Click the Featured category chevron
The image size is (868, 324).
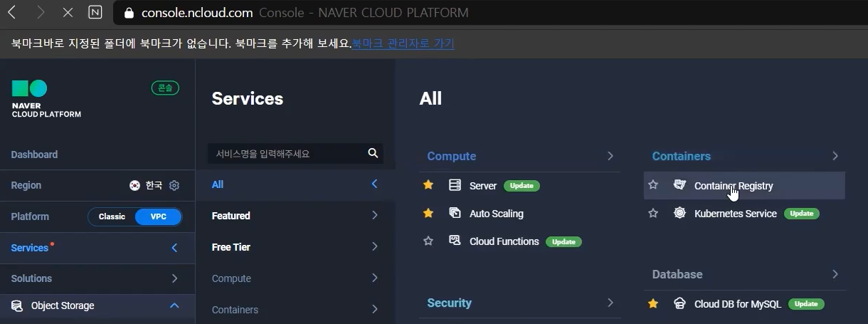pyautogui.click(x=374, y=215)
